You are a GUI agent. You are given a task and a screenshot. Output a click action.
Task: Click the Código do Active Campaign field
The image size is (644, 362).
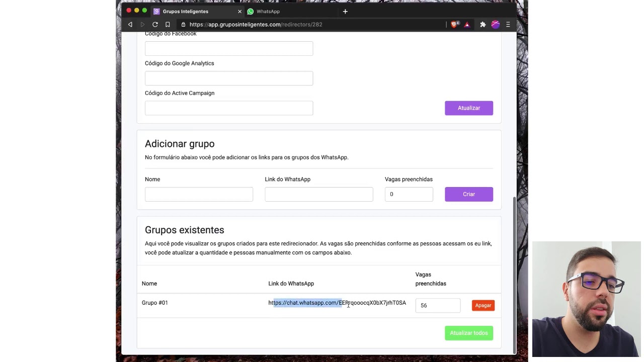click(229, 108)
